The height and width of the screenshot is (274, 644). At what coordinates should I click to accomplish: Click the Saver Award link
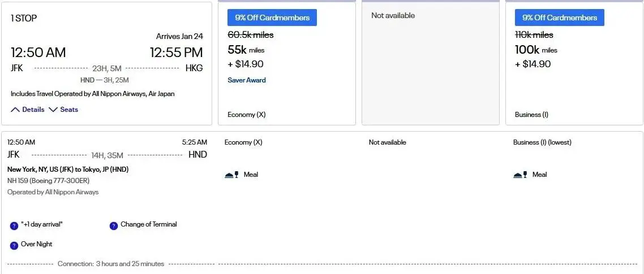246,80
